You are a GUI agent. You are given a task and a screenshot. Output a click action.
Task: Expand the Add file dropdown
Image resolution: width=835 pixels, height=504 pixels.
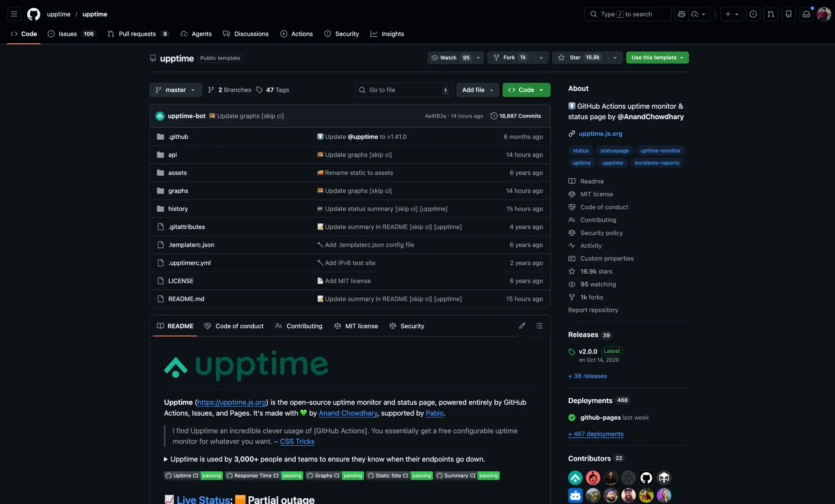[477, 90]
